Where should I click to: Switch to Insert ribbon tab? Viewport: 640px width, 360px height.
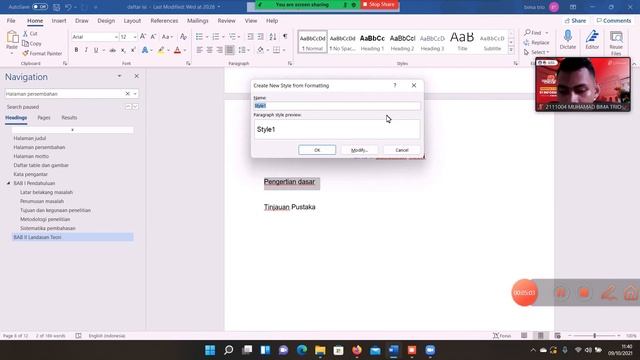pos(59,20)
